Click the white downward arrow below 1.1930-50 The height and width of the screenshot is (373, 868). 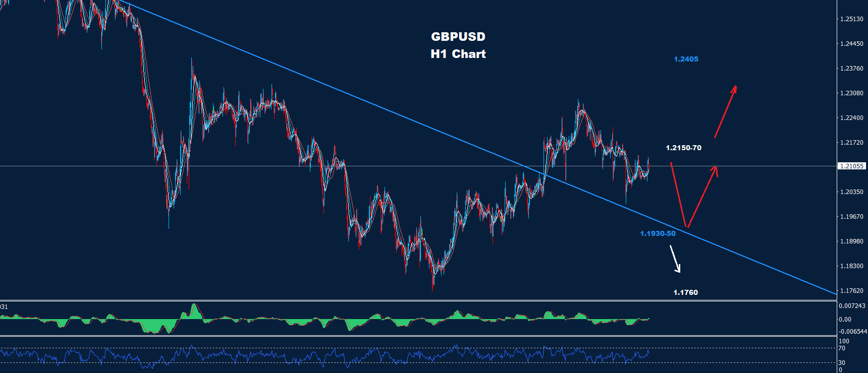675,259
